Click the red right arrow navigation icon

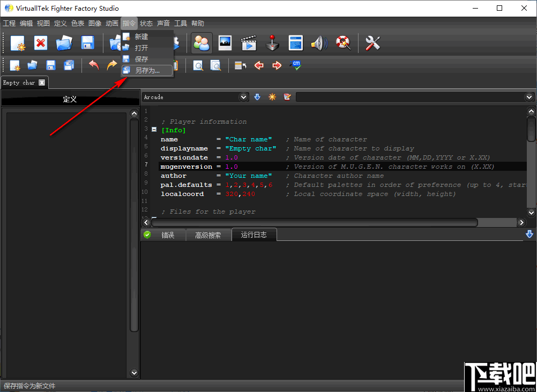coord(277,65)
